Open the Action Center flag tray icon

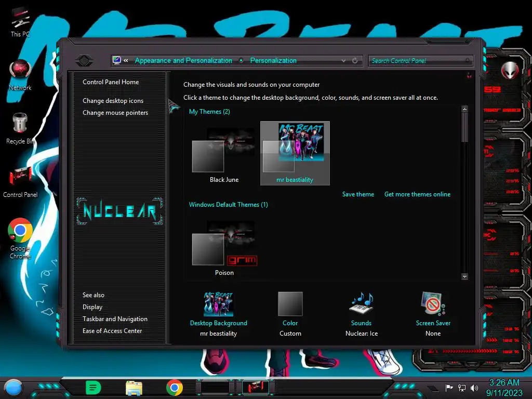pos(449,388)
